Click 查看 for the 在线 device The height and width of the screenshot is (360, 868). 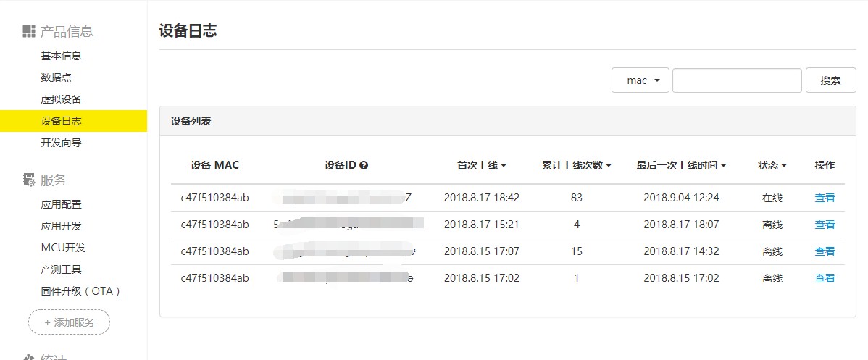point(825,198)
